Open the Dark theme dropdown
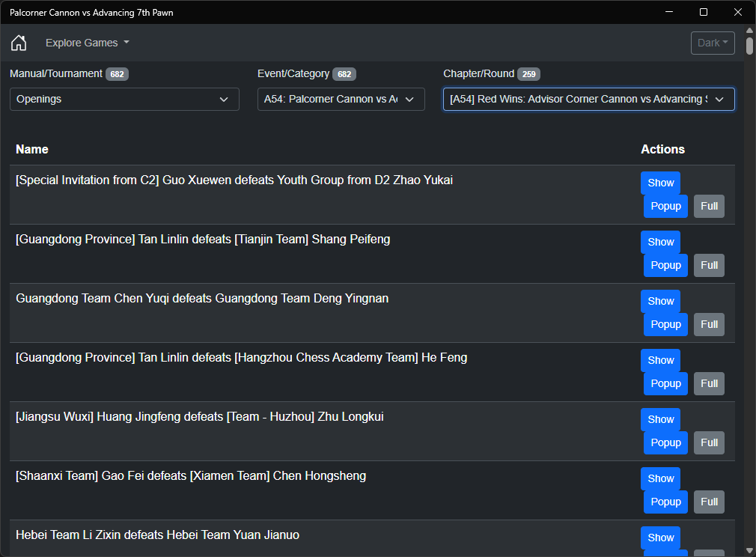The image size is (756, 557). pos(712,43)
